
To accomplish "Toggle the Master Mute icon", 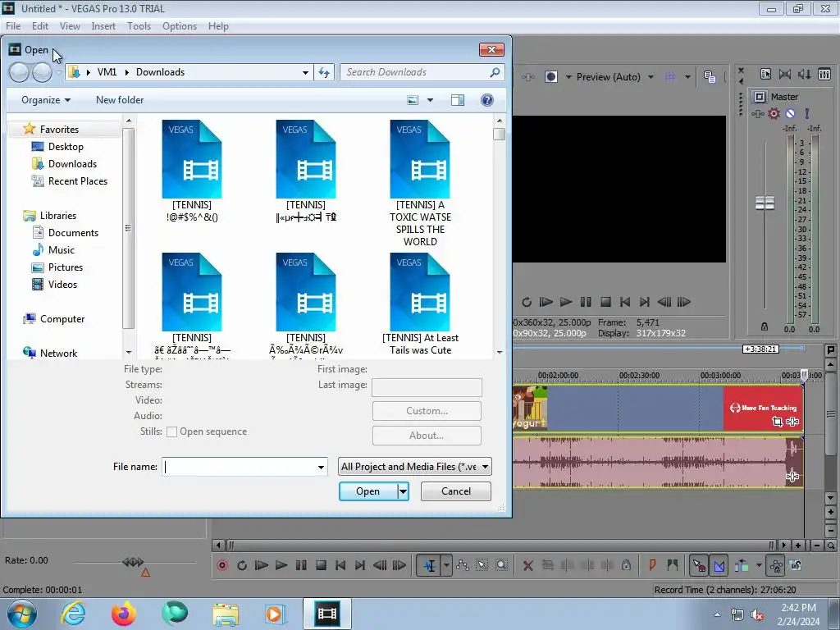I will (x=790, y=113).
